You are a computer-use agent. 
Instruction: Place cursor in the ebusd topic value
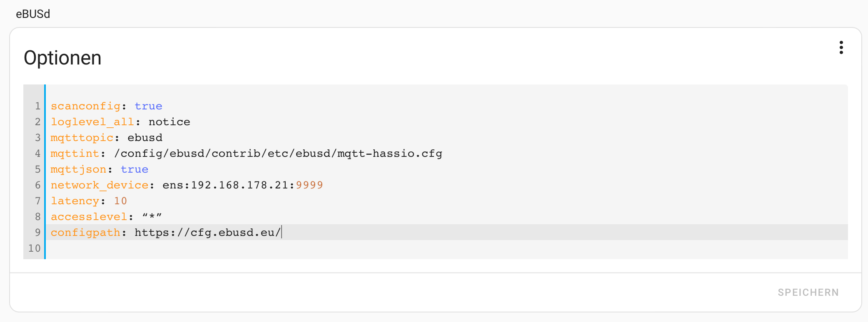point(145,138)
